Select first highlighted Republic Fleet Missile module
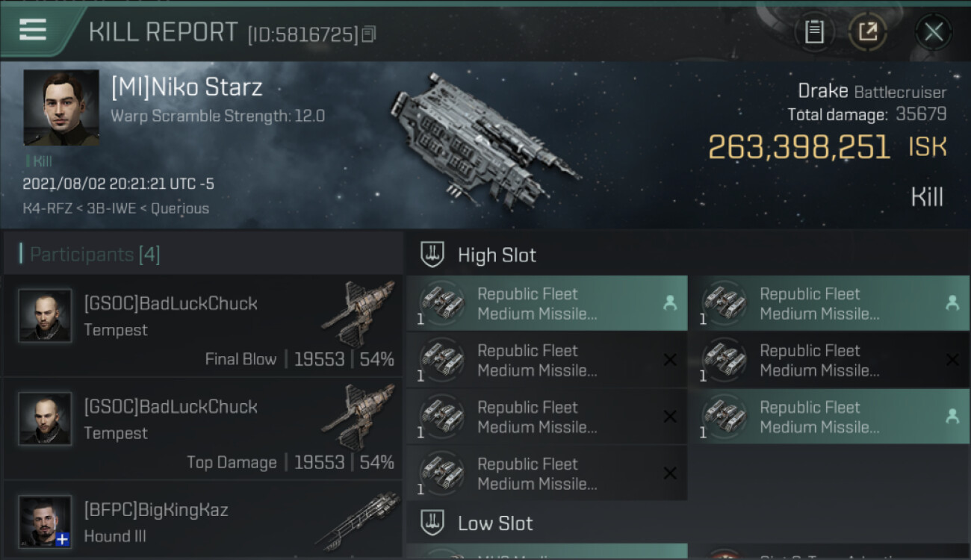 click(547, 303)
